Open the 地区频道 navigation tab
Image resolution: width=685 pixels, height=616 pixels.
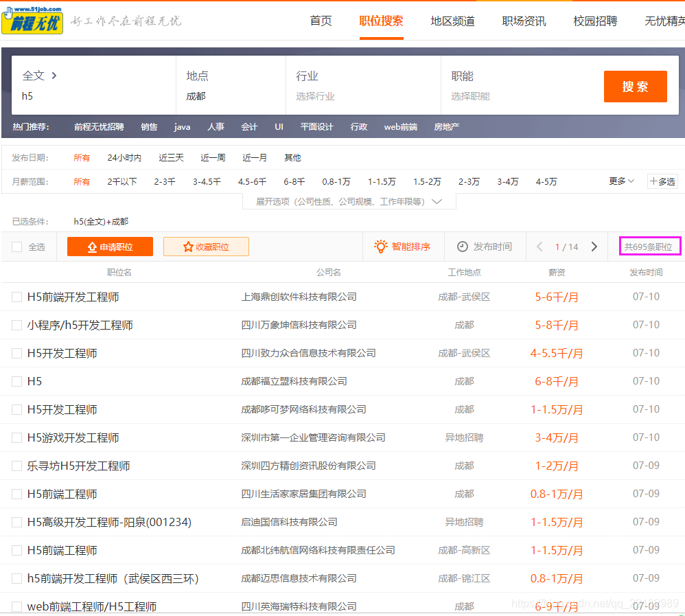pyautogui.click(x=452, y=21)
